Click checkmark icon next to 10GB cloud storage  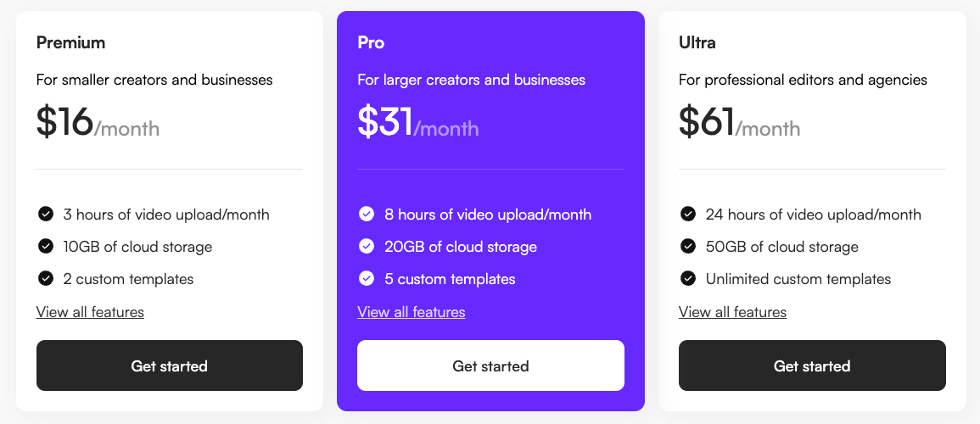(x=46, y=247)
